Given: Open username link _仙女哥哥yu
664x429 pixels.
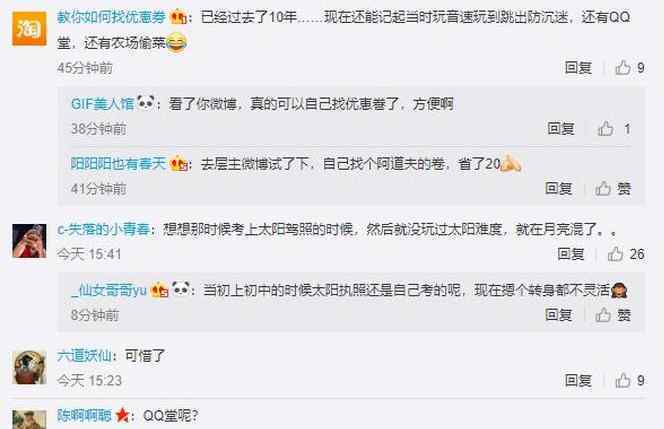Looking at the screenshot, I should click(108, 290).
